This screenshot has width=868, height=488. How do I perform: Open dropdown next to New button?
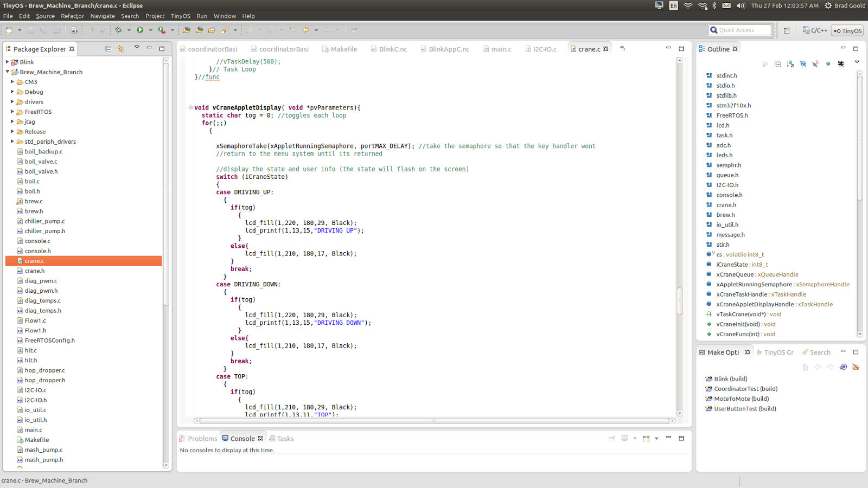click(x=20, y=30)
